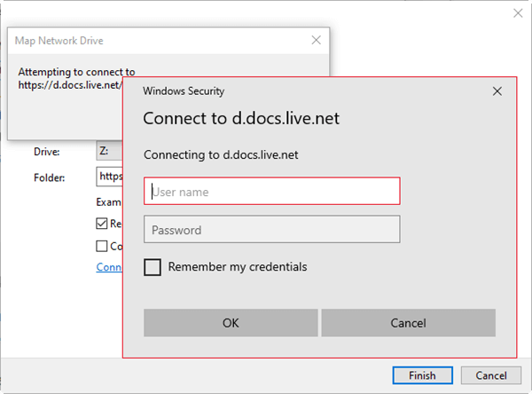The height and width of the screenshot is (394, 532).
Task: Close the Map Network Drive progress popup
Action: pos(316,40)
